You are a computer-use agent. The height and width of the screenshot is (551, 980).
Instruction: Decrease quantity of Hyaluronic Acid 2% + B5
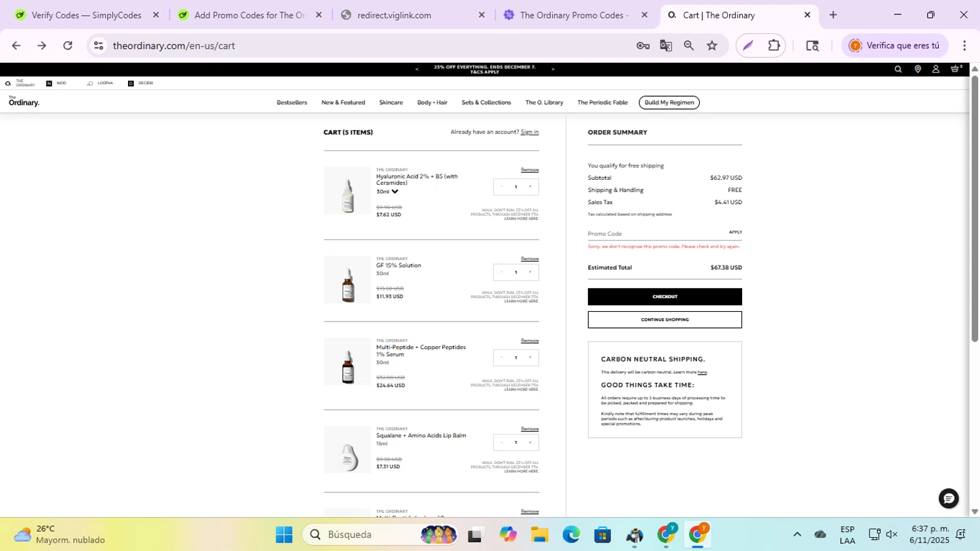(502, 187)
